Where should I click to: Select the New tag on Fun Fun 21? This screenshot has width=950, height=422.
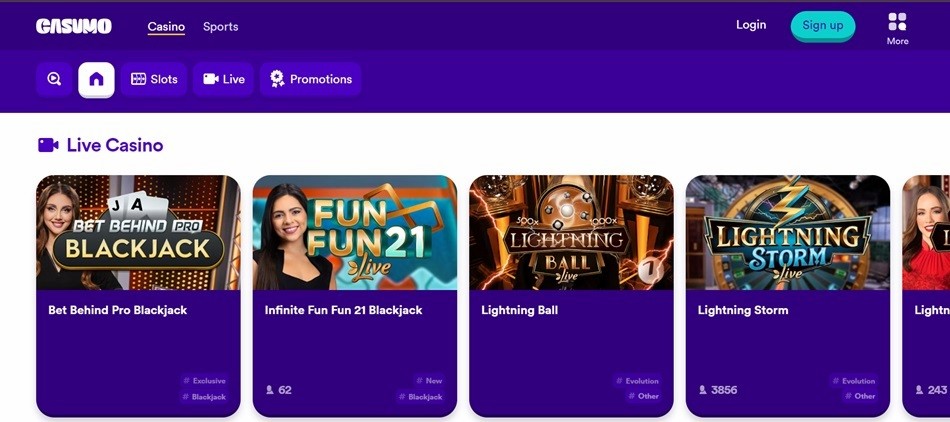tap(429, 381)
